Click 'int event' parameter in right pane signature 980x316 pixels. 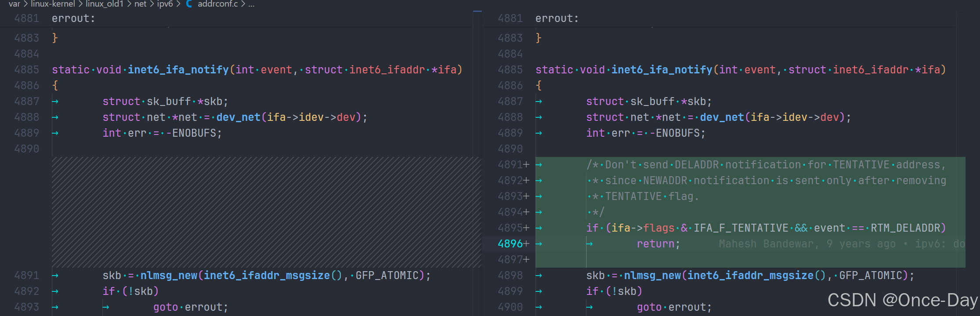(x=747, y=70)
